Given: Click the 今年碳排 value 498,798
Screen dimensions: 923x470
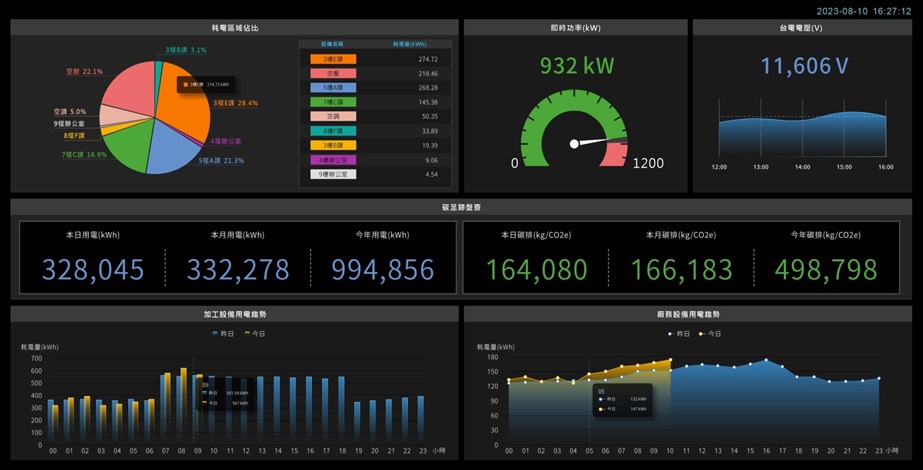Looking at the screenshot, I should click(826, 270).
